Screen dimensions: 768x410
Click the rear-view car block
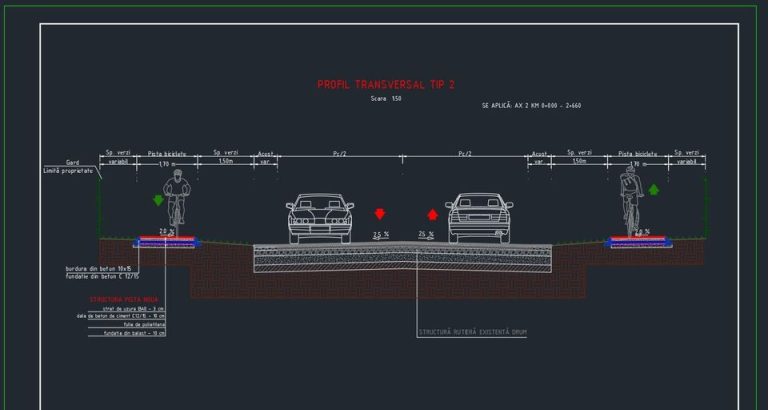[479, 218]
